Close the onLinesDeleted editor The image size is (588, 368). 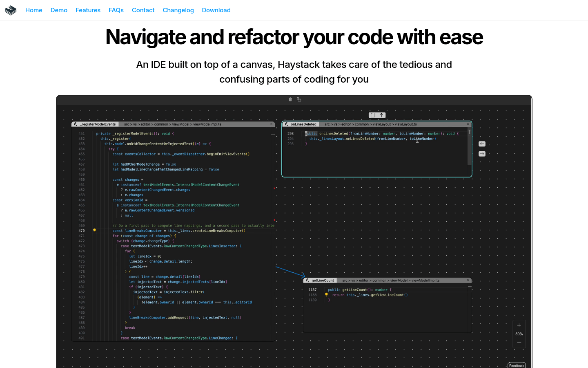(468, 124)
